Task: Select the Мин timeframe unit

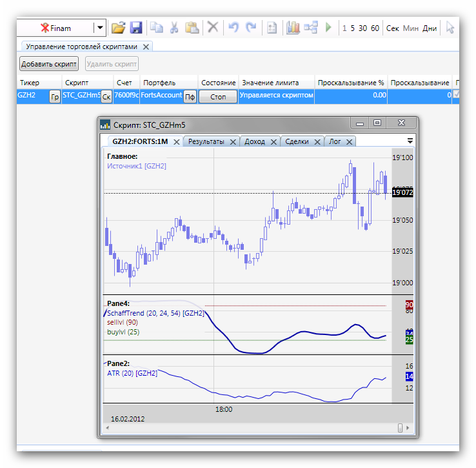Action: coord(411,28)
